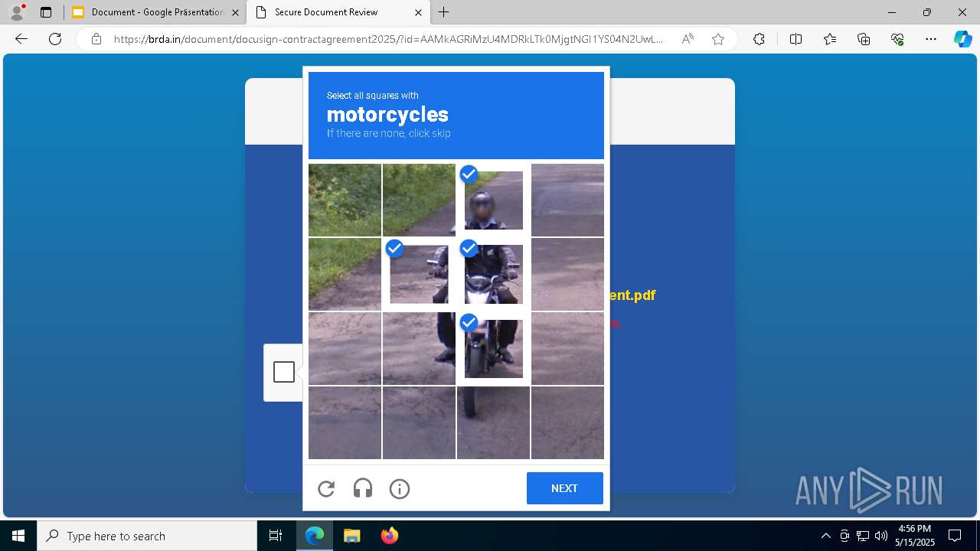Uncheck the selected tile showing the rider's arm

click(419, 274)
